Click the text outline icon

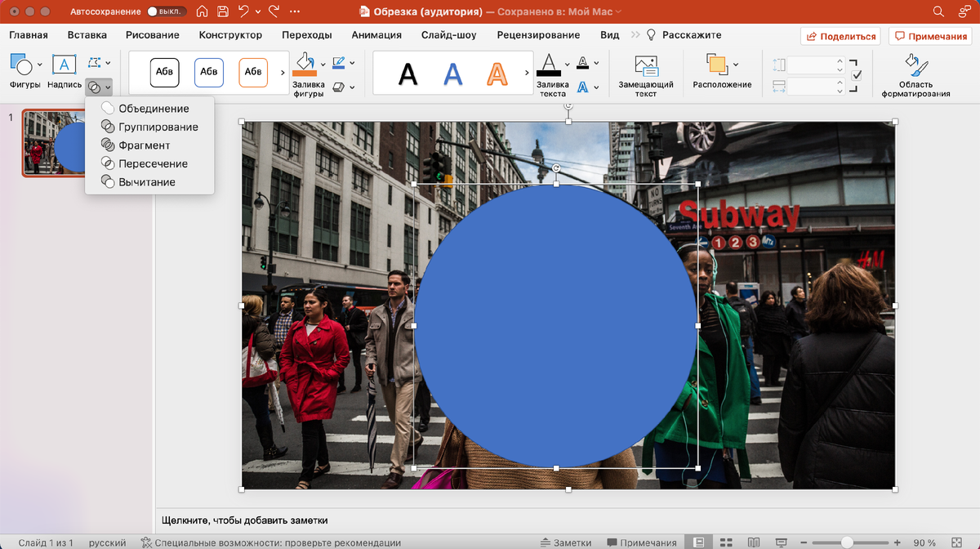point(582,63)
